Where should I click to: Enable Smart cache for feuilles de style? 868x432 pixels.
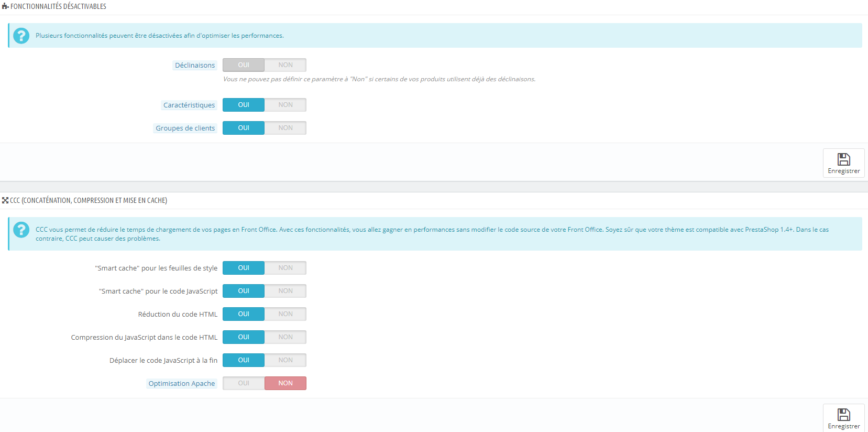pyautogui.click(x=244, y=268)
